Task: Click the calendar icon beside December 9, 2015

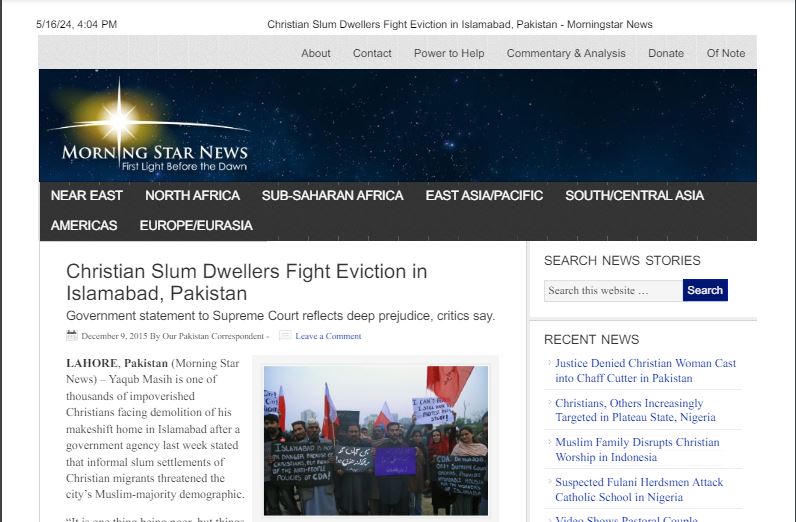Action: 72,335
